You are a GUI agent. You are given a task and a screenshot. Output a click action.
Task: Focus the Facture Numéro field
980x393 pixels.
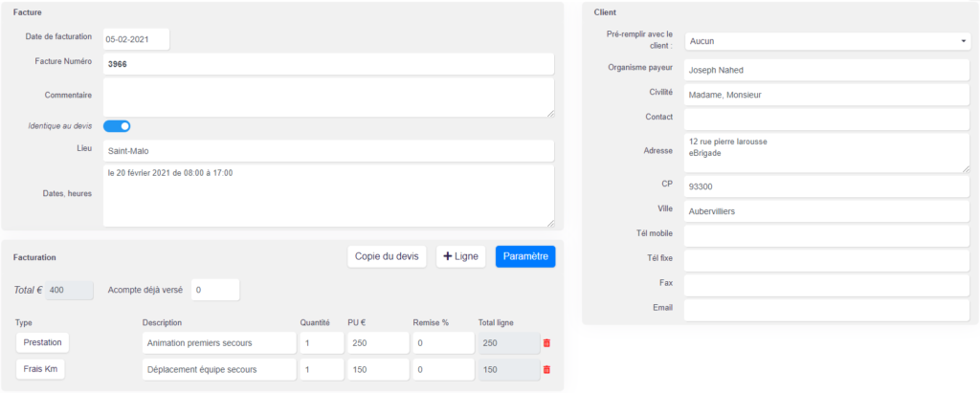click(329, 64)
